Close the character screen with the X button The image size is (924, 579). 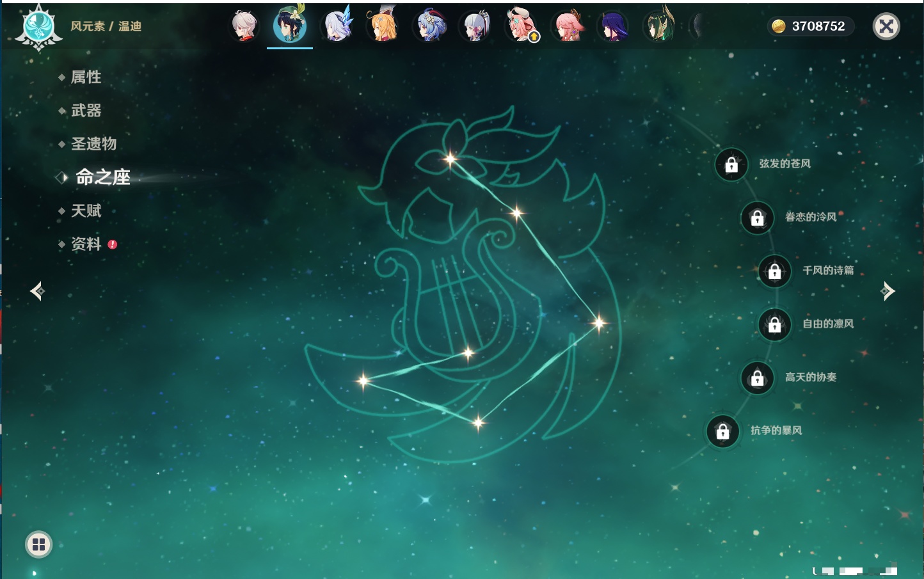tap(886, 26)
